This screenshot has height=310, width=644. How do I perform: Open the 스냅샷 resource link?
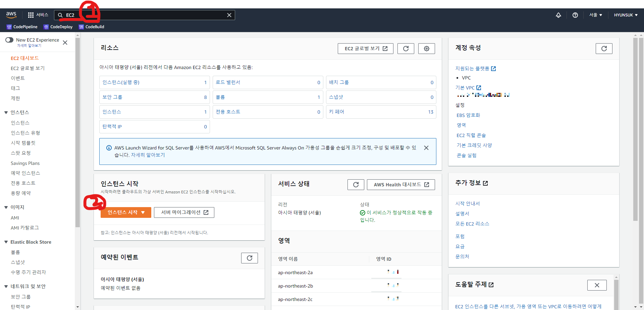coord(336,97)
